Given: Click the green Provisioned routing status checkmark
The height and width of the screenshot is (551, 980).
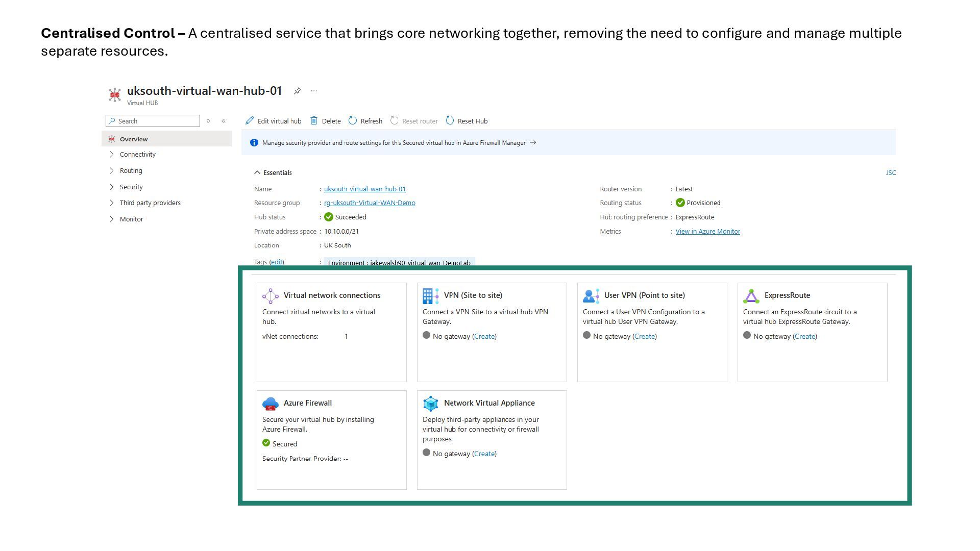Looking at the screenshot, I should pos(680,203).
